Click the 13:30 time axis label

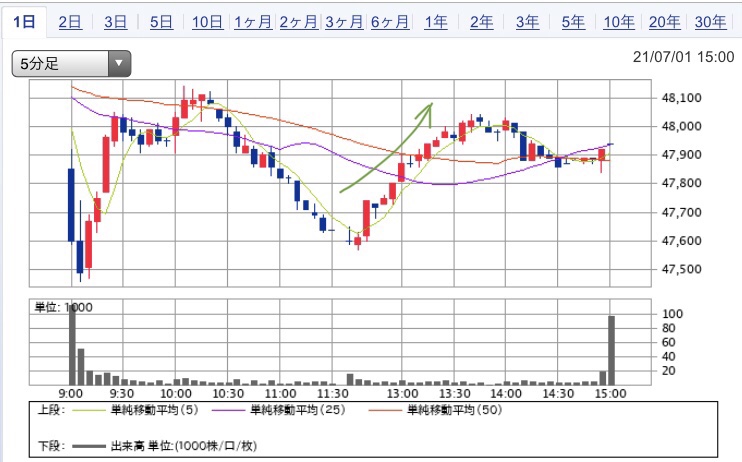click(x=454, y=394)
